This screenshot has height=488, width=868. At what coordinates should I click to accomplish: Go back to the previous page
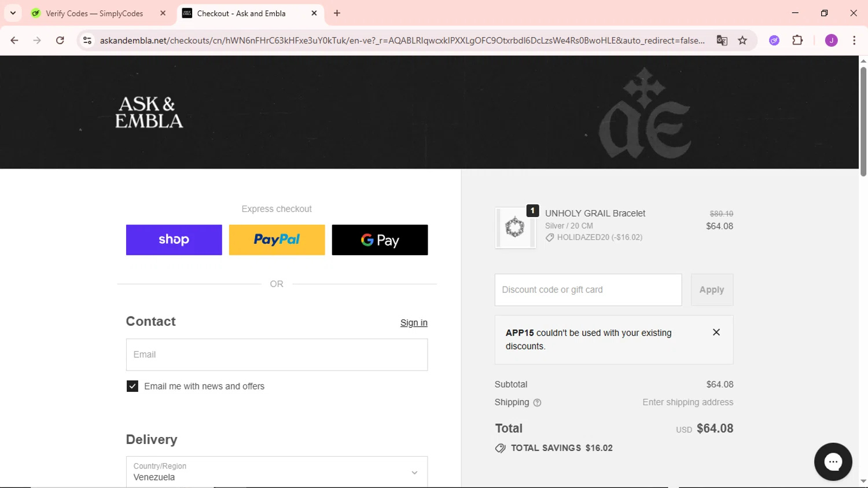(x=14, y=41)
